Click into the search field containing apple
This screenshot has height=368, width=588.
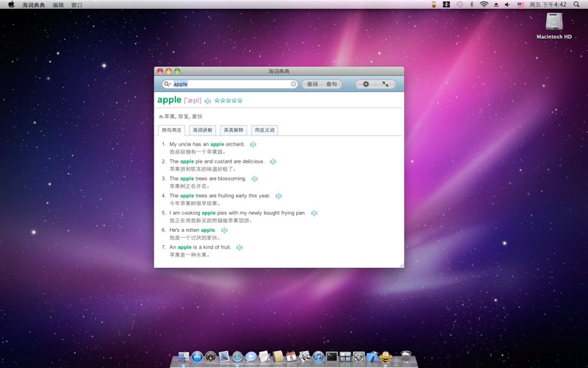coord(230,84)
